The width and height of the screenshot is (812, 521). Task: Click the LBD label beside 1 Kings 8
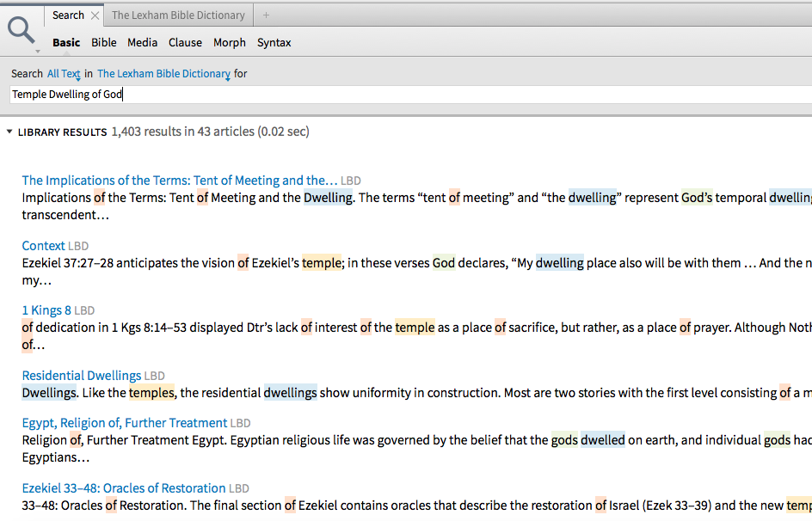tap(84, 311)
